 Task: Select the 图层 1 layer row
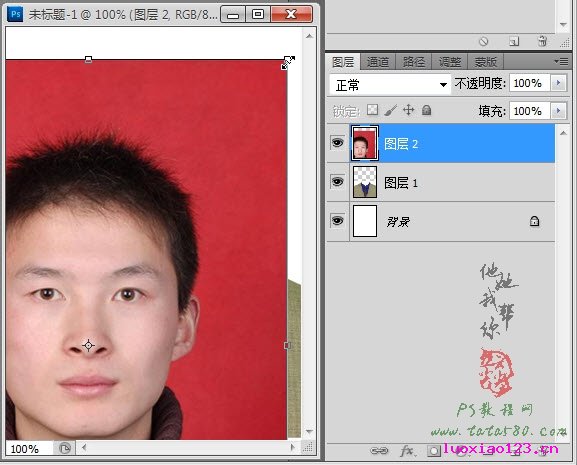(441, 182)
